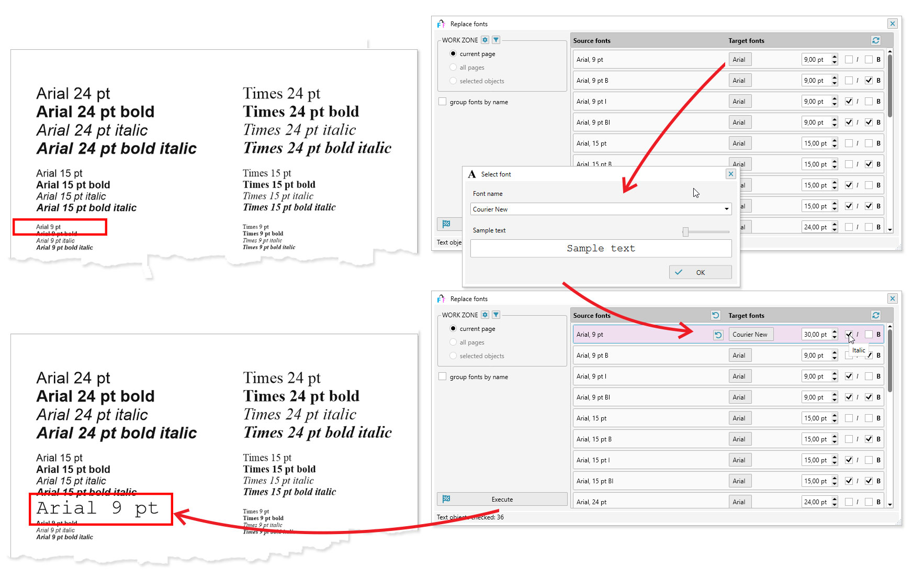The image size is (924, 588).
Task: Uncheck italic for the Arial, 15 pt I row
Action: [x=849, y=460]
